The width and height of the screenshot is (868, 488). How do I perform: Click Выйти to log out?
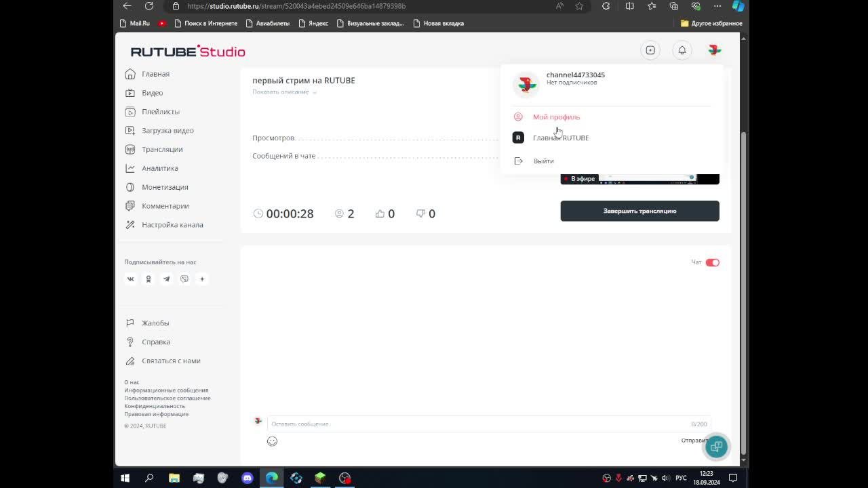pos(544,161)
